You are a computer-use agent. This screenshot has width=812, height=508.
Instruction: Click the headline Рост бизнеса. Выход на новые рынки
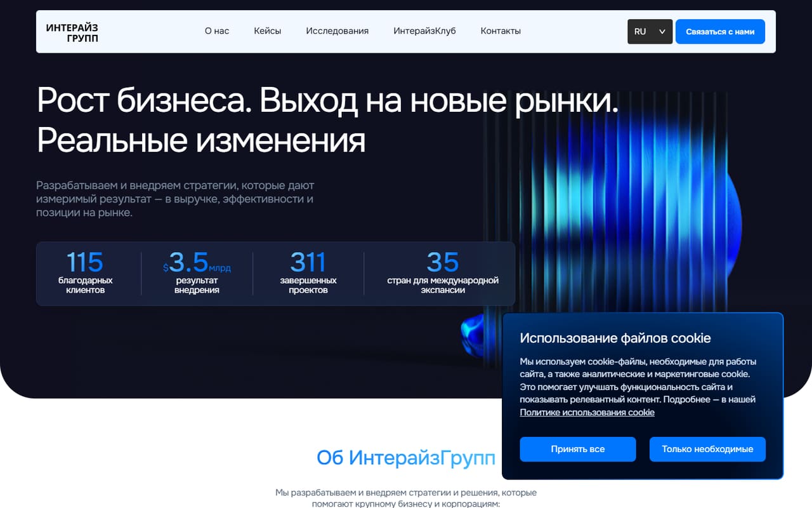click(327, 100)
